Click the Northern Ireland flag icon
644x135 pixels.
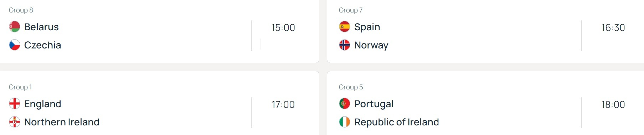tap(15, 122)
